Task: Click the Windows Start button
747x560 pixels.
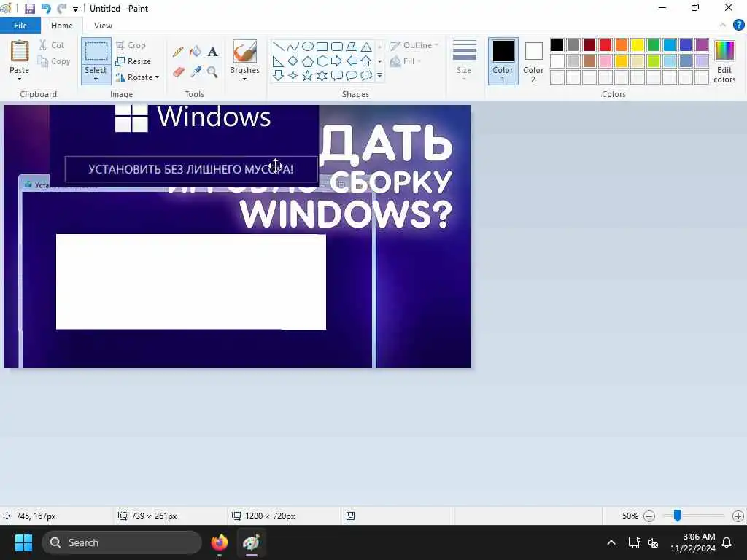Action: click(23, 542)
